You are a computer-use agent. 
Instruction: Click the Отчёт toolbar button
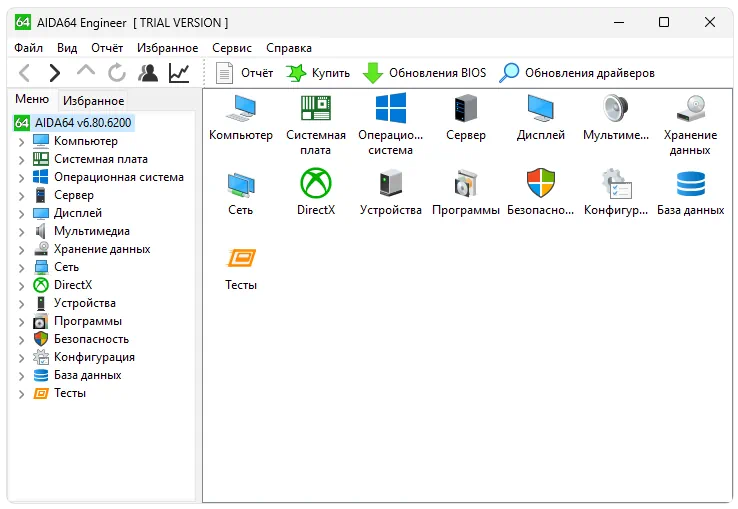244,73
